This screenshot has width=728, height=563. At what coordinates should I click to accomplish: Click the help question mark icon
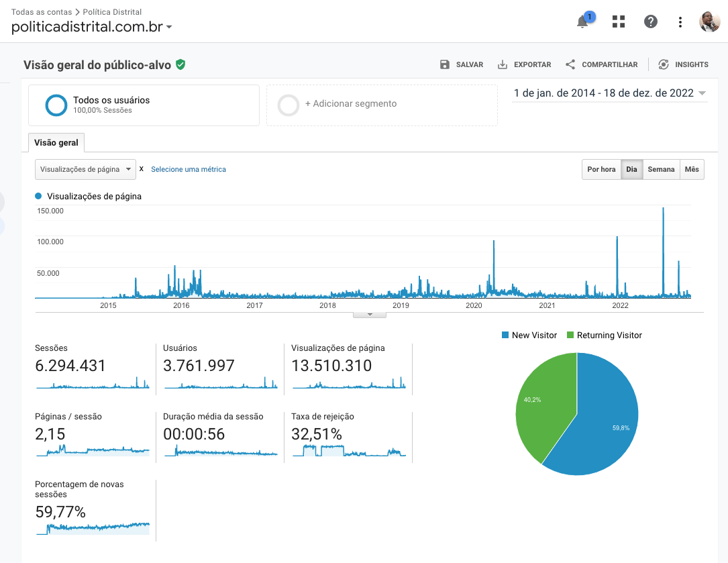[650, 22]
